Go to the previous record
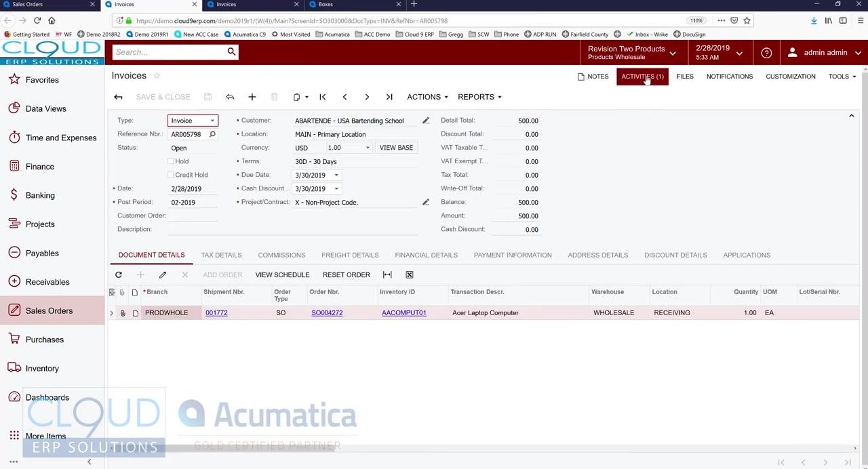 tap(344, 97)
